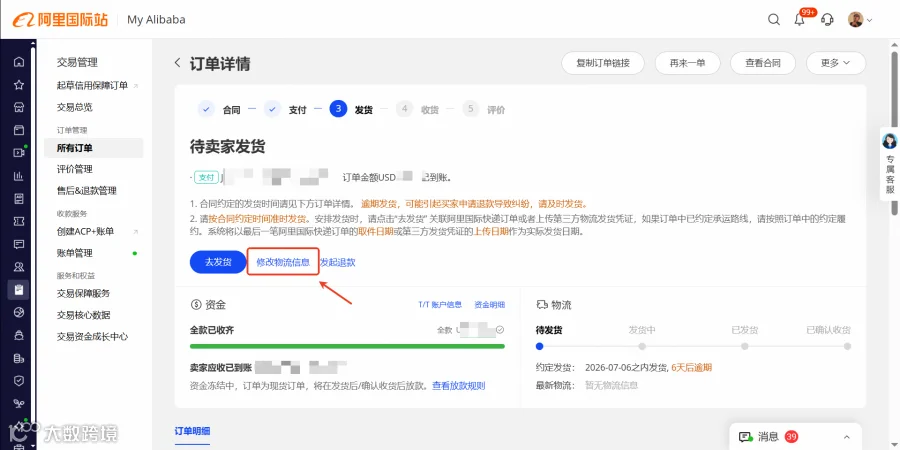Expand the 消息 panel chevron

[x=847, y=437]
